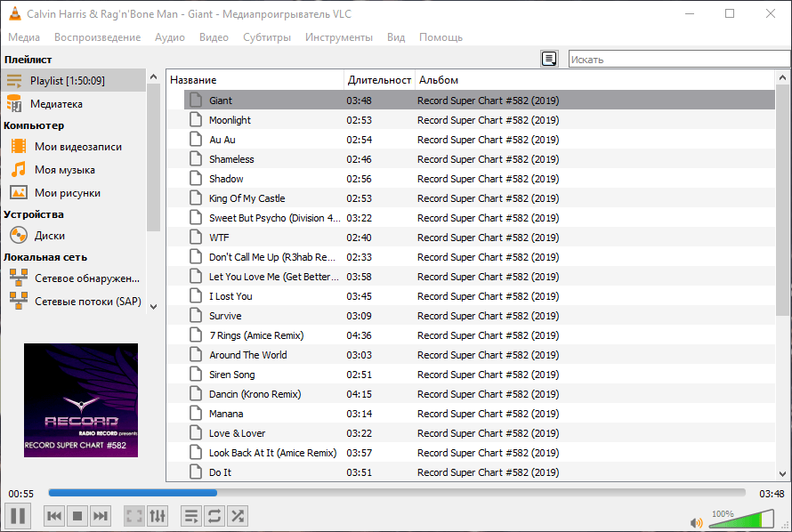
Task: Open extended settings equalizer panel
Action: [158, 515]
